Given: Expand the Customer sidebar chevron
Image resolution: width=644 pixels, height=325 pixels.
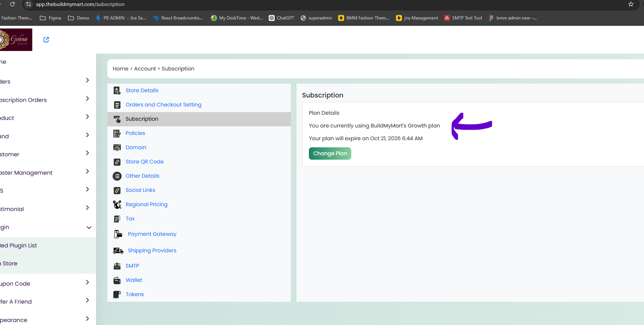Looking at the screenshot, I should coord(87,153).
